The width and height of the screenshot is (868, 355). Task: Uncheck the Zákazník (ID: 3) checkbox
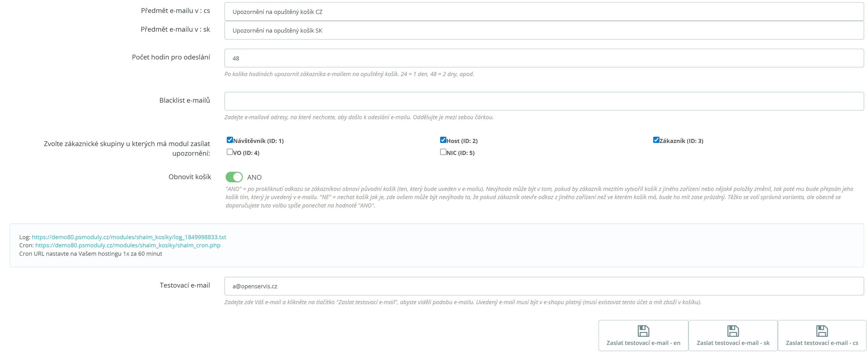pyautogui.click(x=656, y=140)
